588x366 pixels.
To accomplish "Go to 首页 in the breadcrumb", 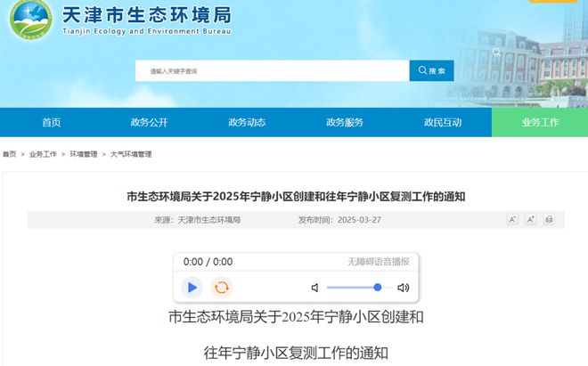I will [10, 154].
